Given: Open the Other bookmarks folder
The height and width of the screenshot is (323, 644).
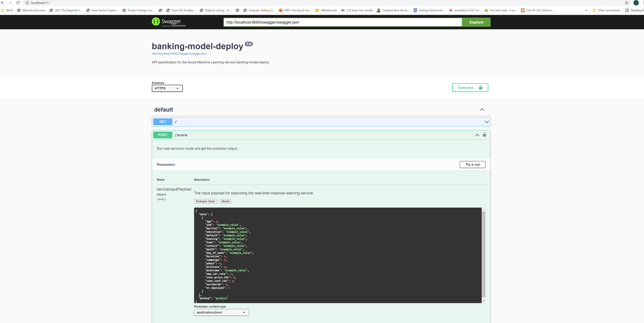Looking at the screenshot, I should 606,10.
